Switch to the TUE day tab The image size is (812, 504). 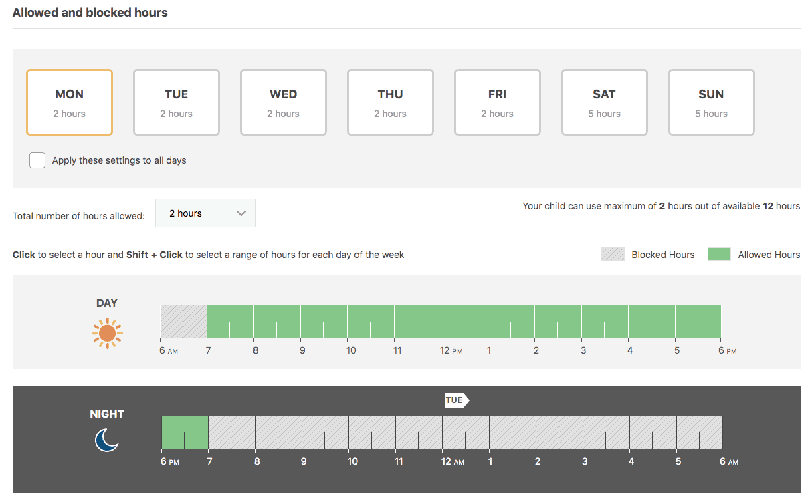(177, 102)
